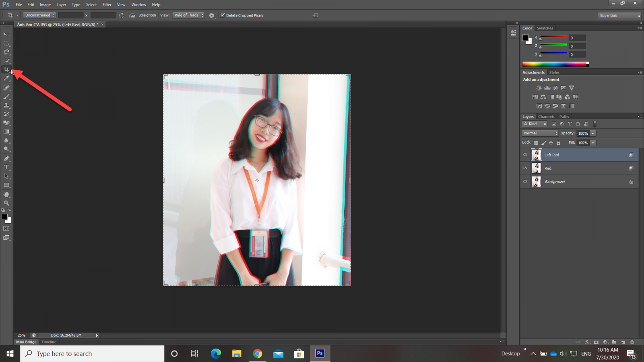This screenshot has width=644, height=362.
Task: Switch to the Channels tab
Action: point(546,117)
